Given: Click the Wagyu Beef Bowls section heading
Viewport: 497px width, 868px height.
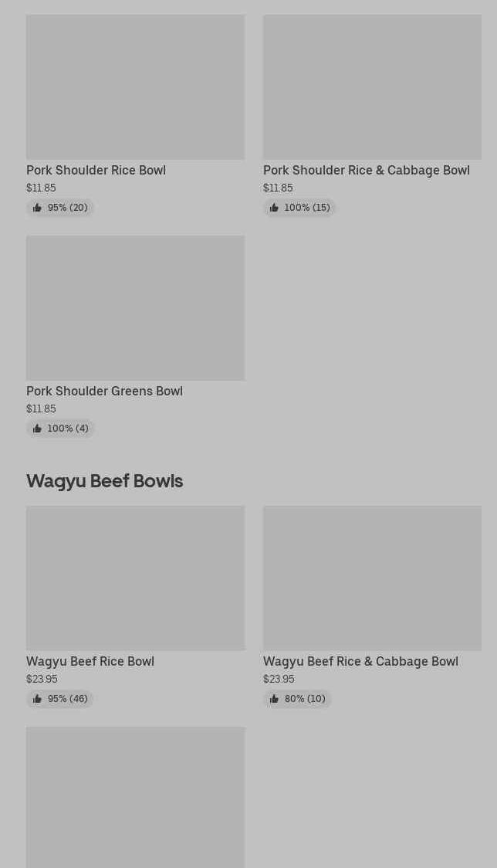Looking at the screenshot, I should tap(104, 480).
